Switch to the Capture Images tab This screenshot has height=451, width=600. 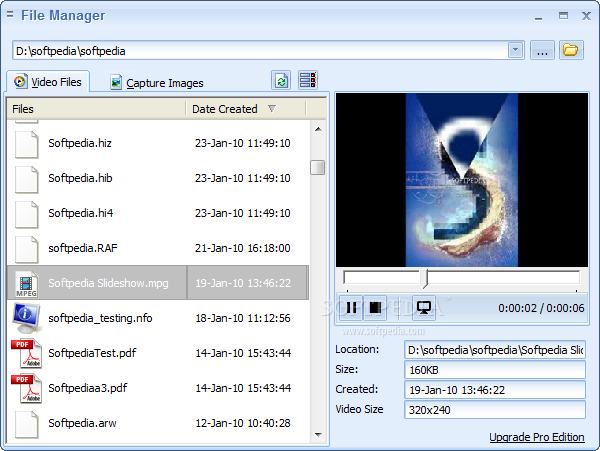click(157, 83)
